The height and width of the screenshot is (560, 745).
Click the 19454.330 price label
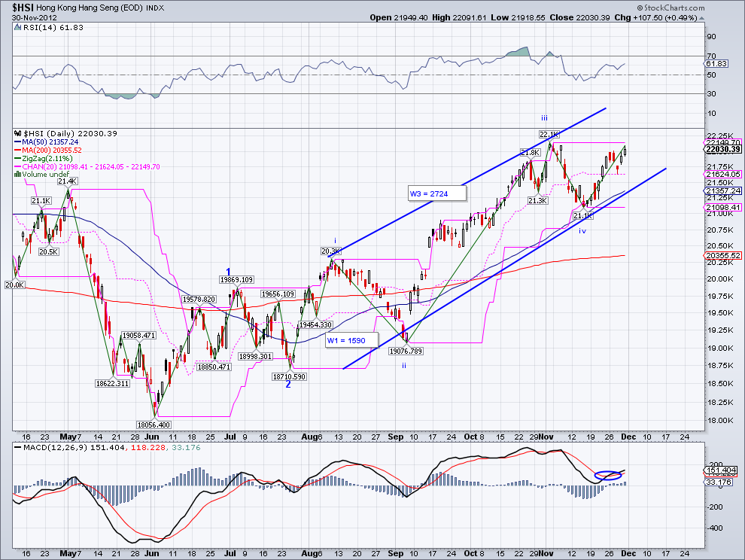pos(315,324)
